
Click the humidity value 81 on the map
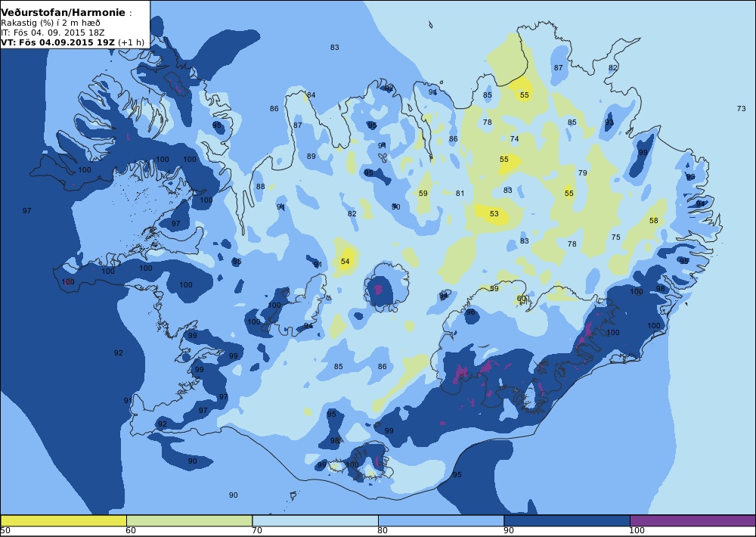(460, 194)
